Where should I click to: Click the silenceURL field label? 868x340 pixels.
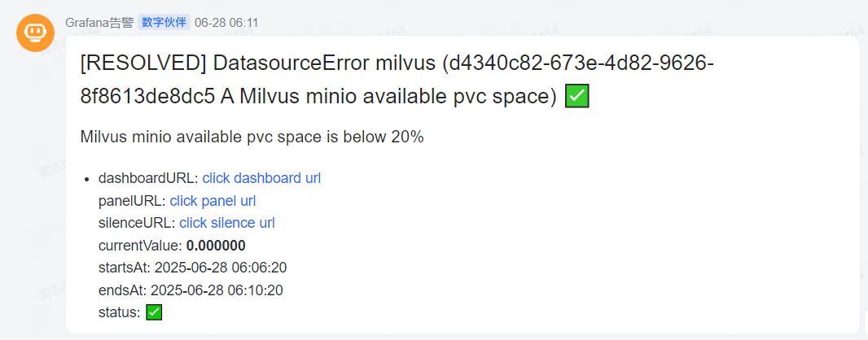click(x=137, y=223)
